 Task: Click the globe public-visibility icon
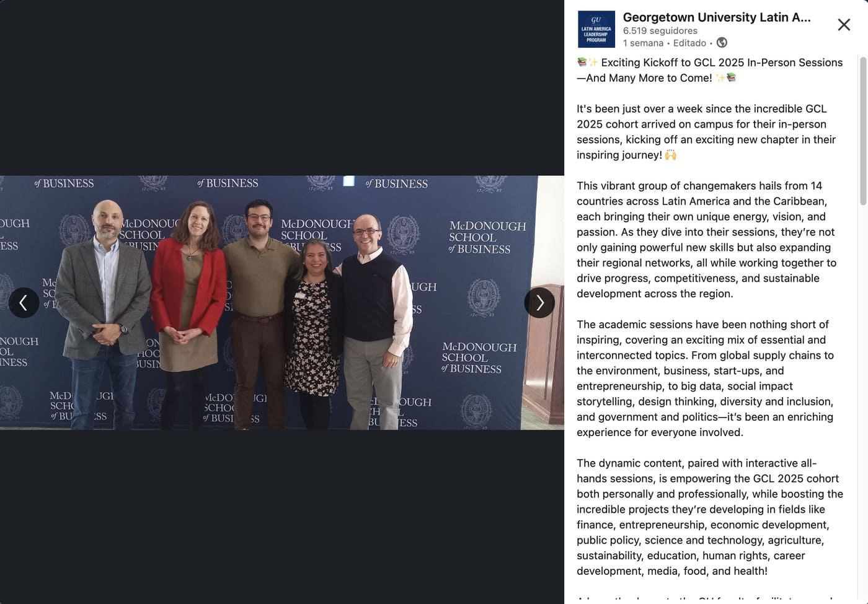(722, 43)
